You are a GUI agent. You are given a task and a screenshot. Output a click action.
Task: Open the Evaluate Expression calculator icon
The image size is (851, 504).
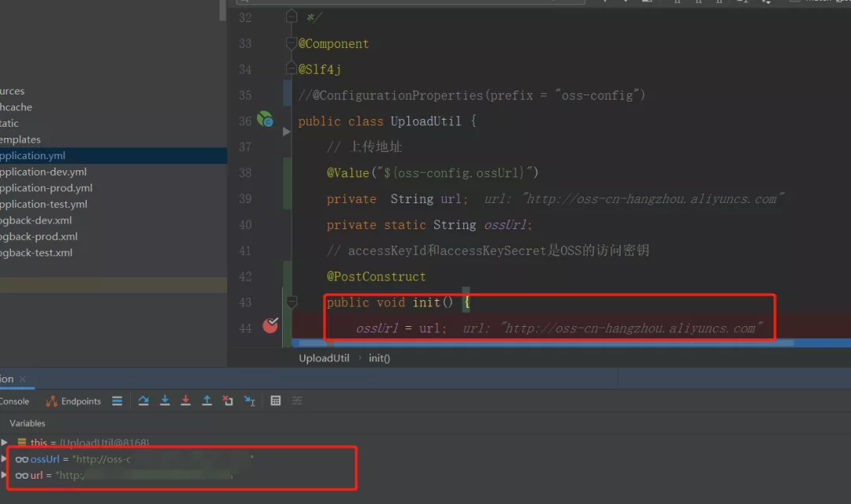[x=276, y=400]
